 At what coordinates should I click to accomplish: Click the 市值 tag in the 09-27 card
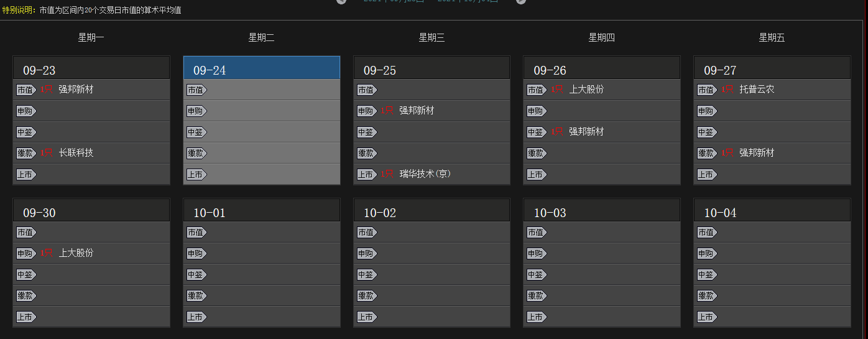point(707,90)
